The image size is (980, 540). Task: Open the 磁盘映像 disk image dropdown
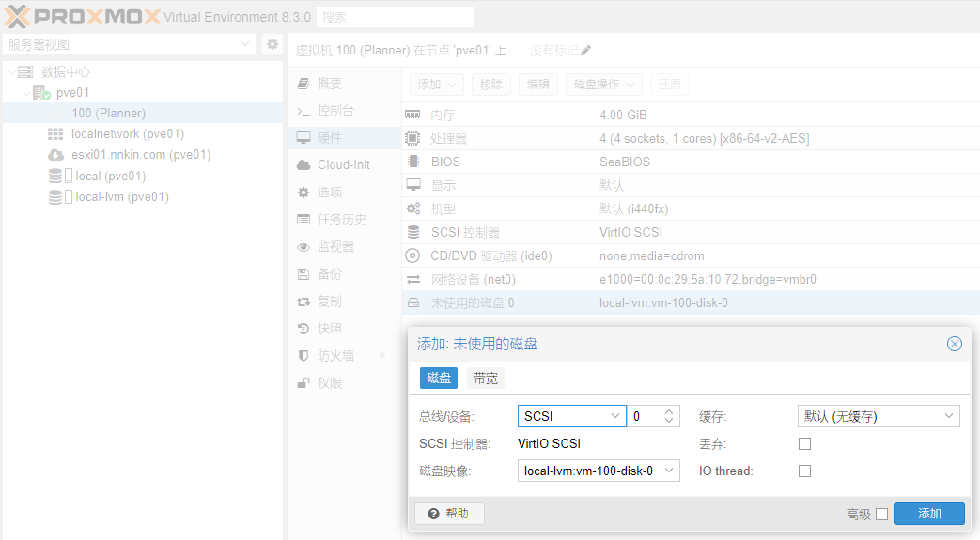point(598,471)
